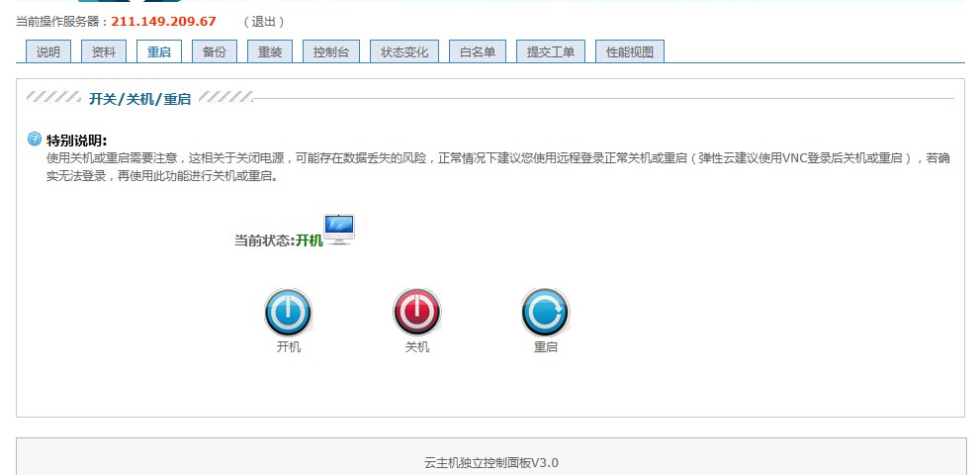980x475 pixels.
Task: Click the blue 开机 power-on icon
Action: pos(288,313)
